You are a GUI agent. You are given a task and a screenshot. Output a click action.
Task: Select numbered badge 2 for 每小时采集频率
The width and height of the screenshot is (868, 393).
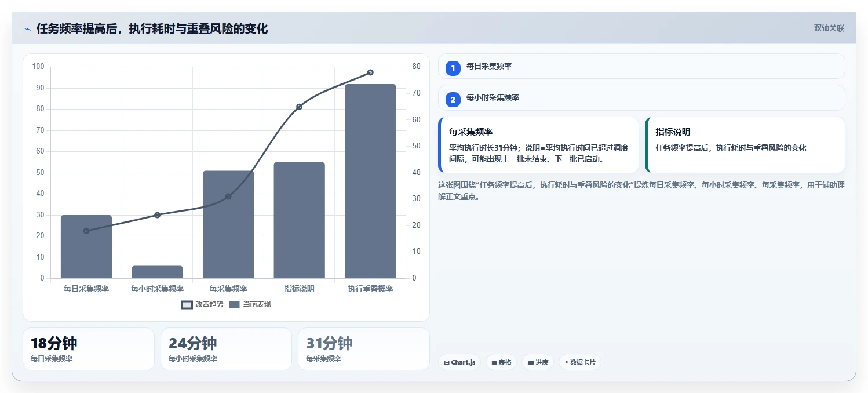(453, 100)
